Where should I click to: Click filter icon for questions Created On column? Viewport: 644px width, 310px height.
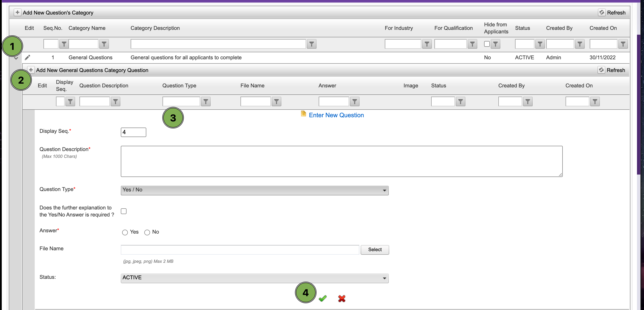tap(595, 102)
